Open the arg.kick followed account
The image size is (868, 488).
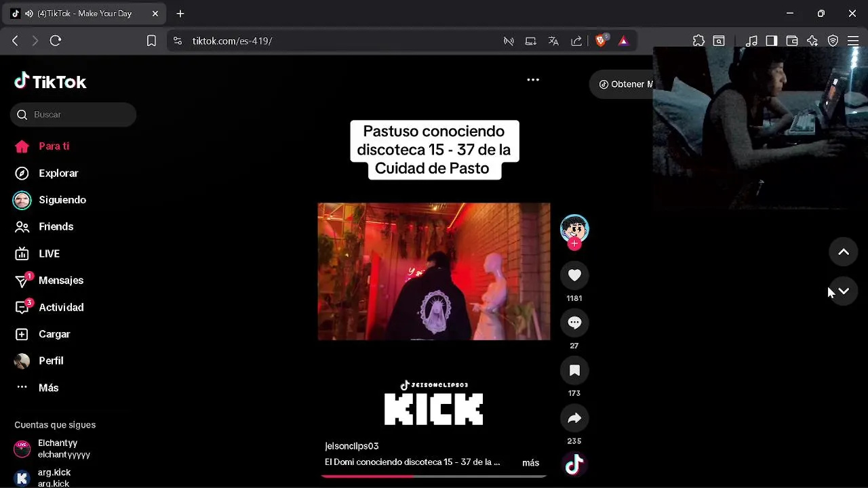click(42, 478)
